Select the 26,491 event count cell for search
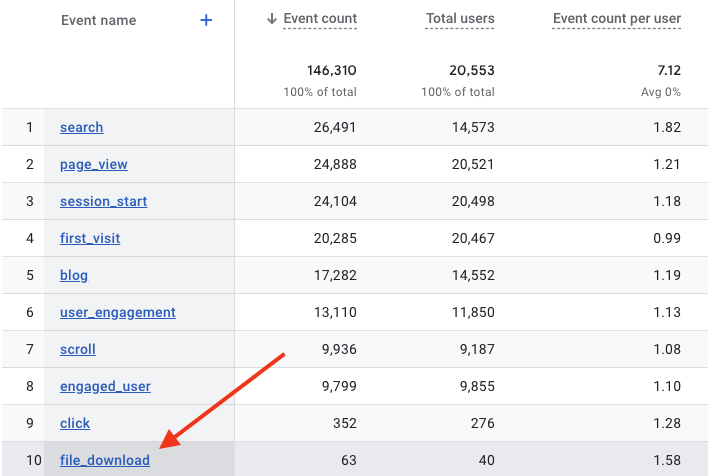 tap(333, 127)
